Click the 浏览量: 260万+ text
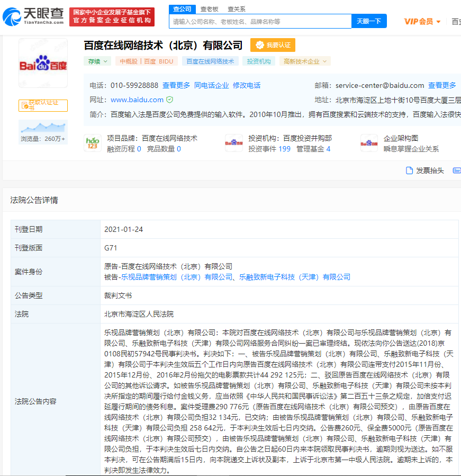This screenshot has height=476, width=461. click(x=43, y=139)
